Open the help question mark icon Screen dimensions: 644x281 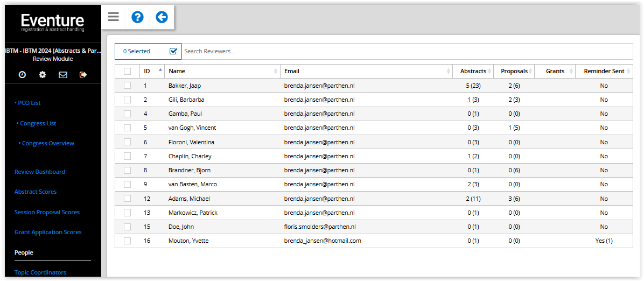[137, 17]
